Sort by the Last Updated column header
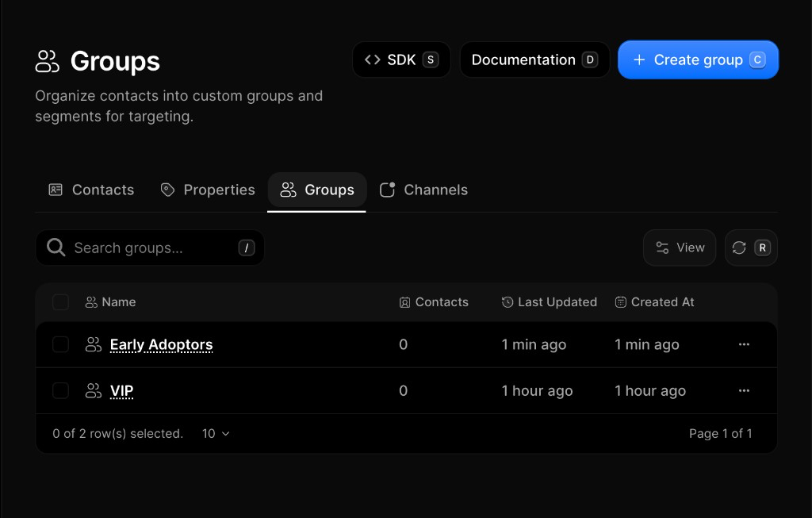The image size is (812, 518). [x=549, y=302]
